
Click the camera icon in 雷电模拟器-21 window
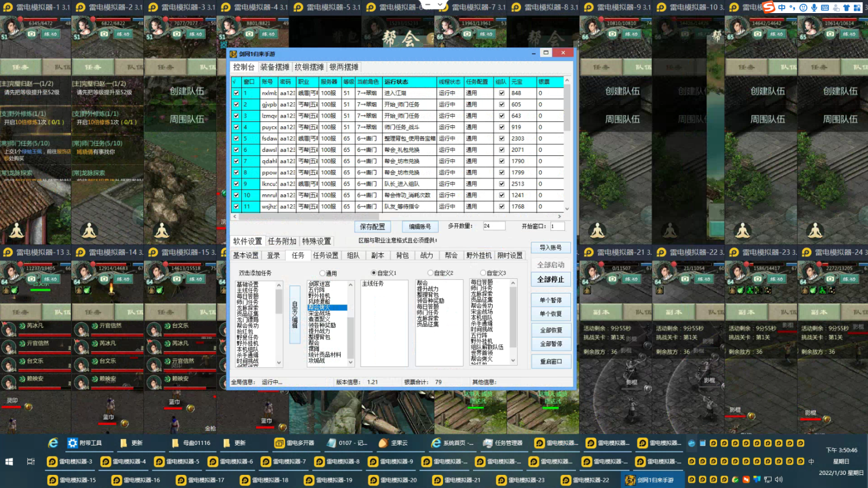click(x=612, y=279)
